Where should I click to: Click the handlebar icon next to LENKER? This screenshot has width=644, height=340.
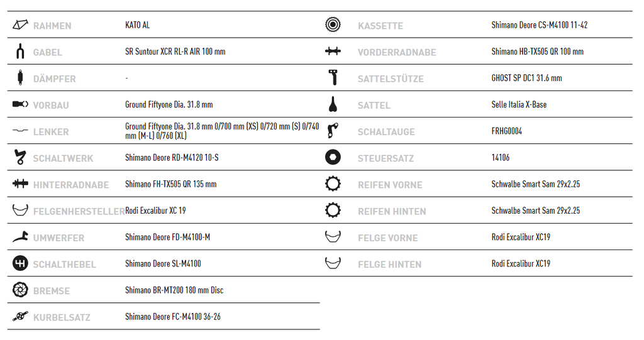(20, 131)
